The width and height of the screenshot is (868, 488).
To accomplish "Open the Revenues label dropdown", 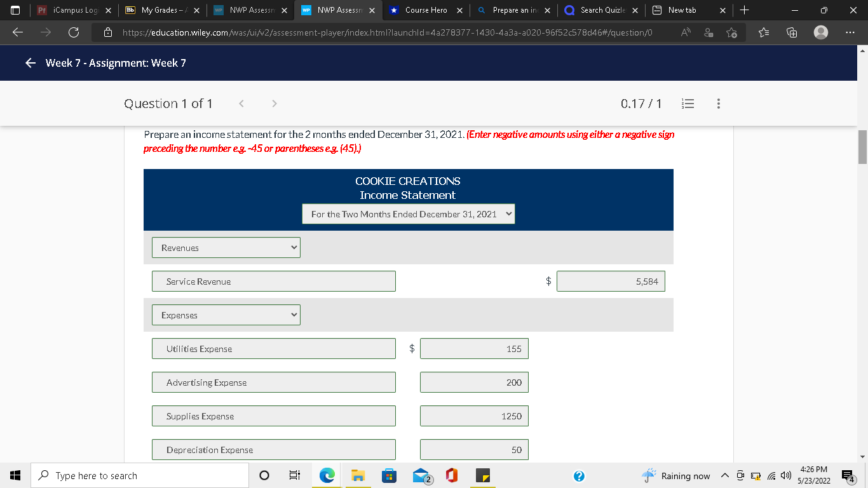I will [x=226, y=248].
